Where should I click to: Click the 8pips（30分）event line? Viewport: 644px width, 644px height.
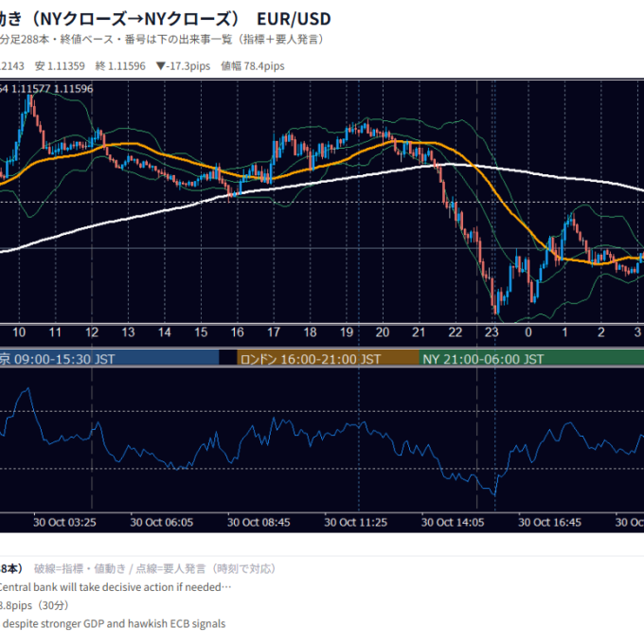click(x=34, y=605)
